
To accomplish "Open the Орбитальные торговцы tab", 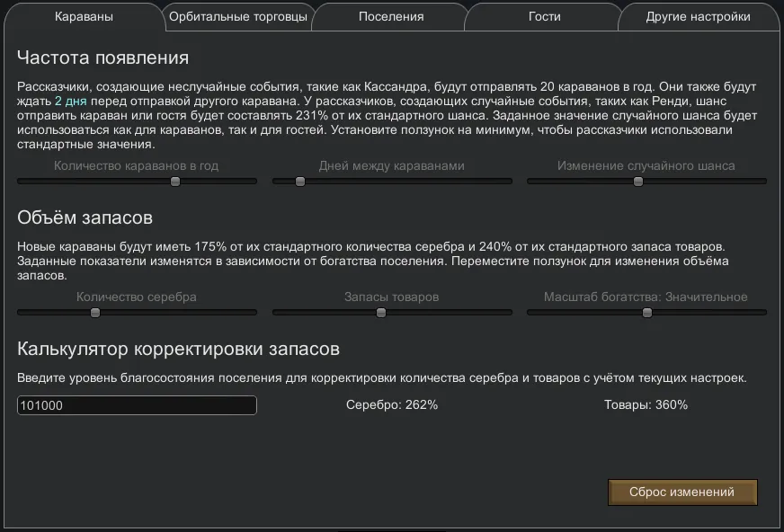I will tap(238, 17).
